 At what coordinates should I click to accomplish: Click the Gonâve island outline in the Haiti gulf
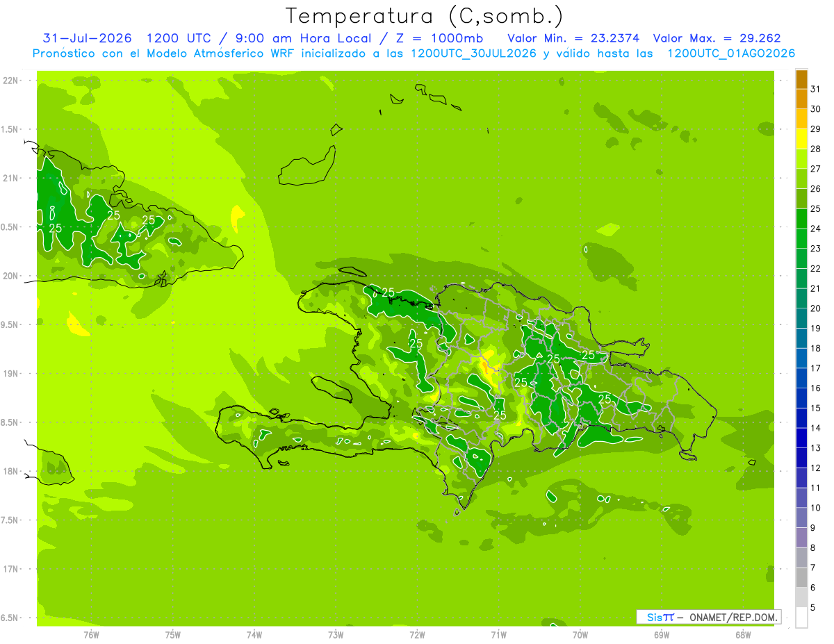(x=331, y=389)
